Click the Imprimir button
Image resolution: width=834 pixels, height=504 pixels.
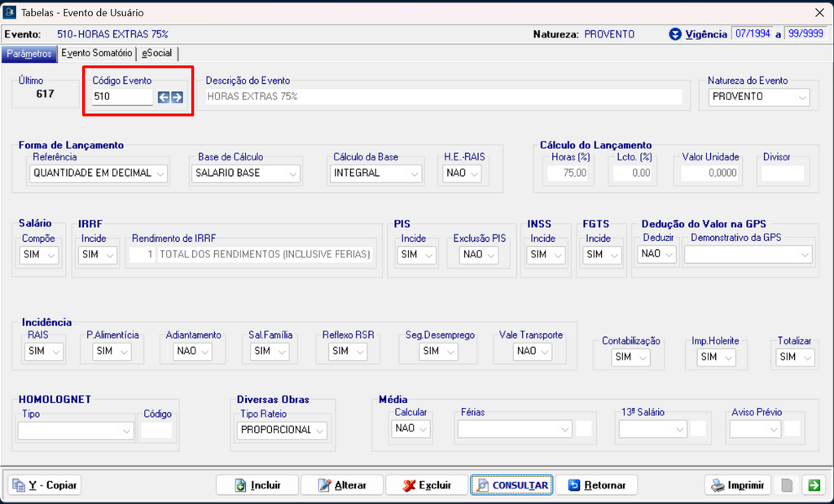tap(738, 484)
